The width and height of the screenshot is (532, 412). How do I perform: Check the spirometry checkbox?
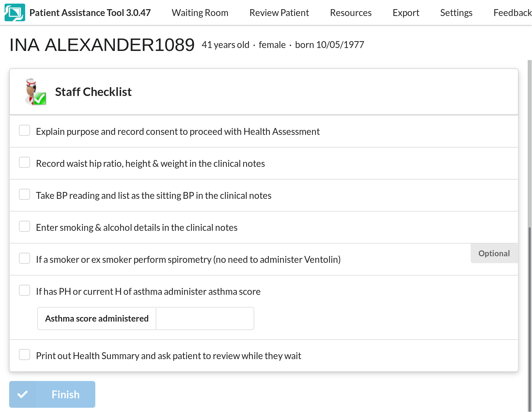[24, 258]
